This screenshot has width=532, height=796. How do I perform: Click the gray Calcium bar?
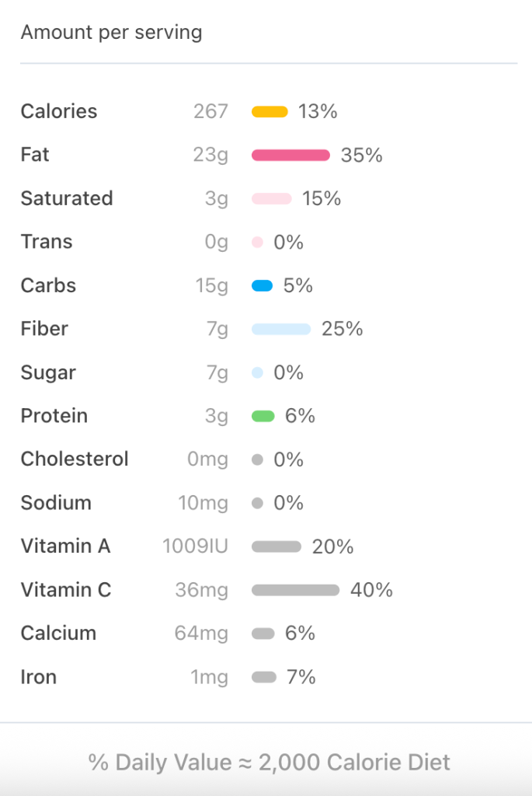pos(263,634)
